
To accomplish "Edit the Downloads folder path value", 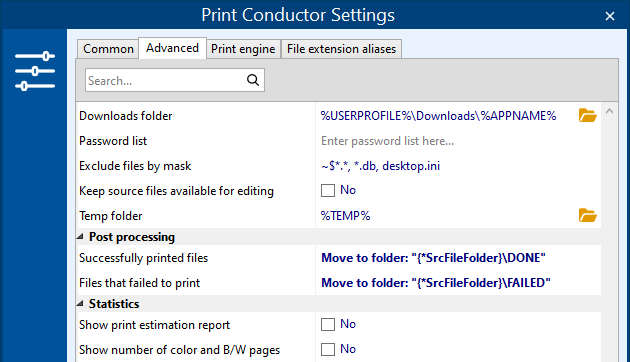I will point(438,116).
